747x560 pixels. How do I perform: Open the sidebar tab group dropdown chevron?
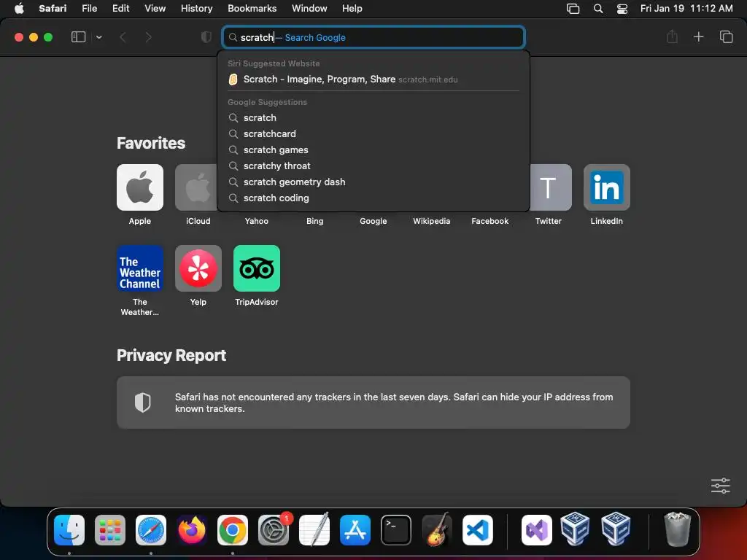[x=98, y=37]
